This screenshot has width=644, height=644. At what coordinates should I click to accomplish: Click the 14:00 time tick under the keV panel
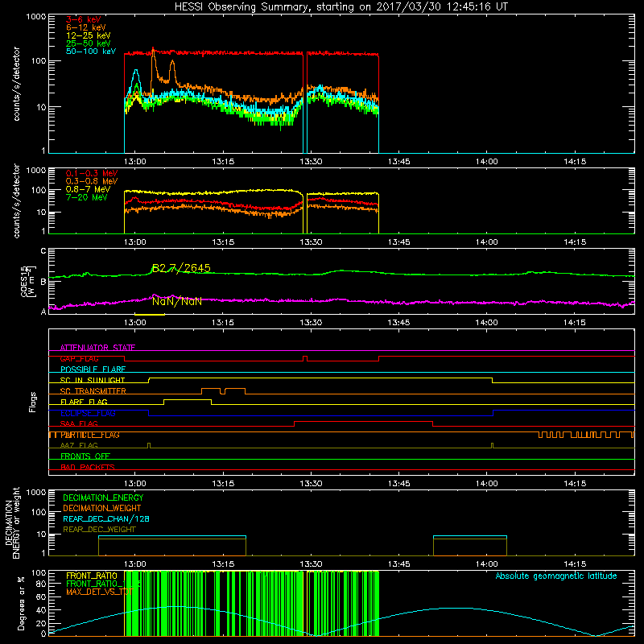pyautogui.click(x=487, y=162)
